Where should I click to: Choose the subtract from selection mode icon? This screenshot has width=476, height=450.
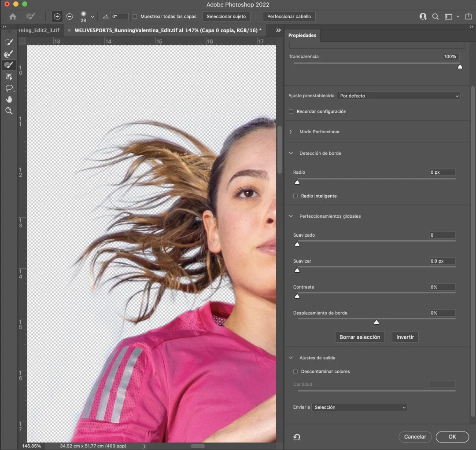click(70, 17)
